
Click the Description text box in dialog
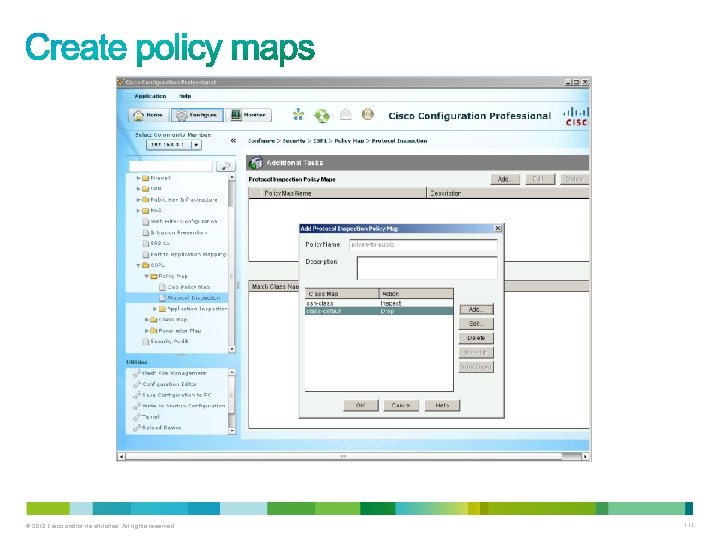[427, 268]
